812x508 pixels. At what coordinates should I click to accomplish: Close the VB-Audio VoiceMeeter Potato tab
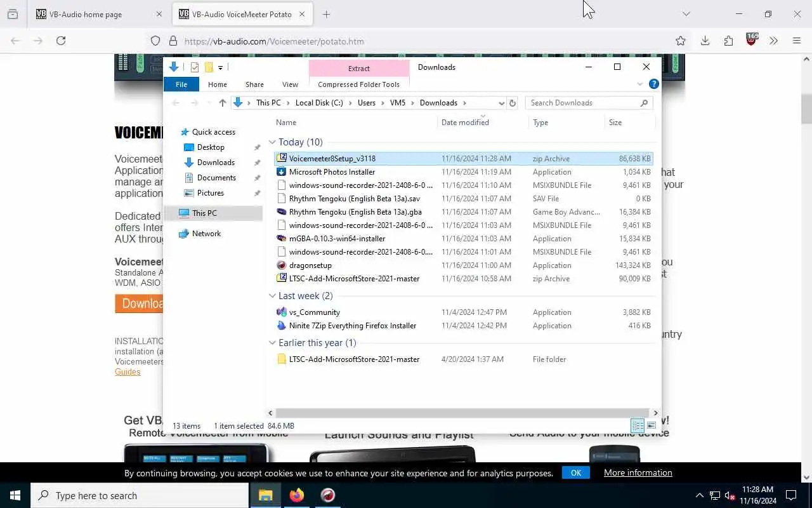click(x=302, y=14)
